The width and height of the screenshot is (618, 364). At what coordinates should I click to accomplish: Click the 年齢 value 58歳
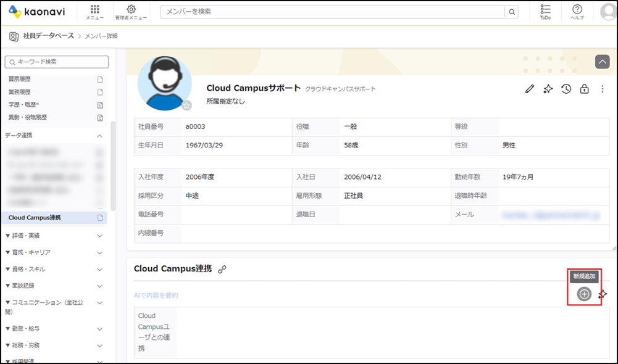click(x=351, y=146)
